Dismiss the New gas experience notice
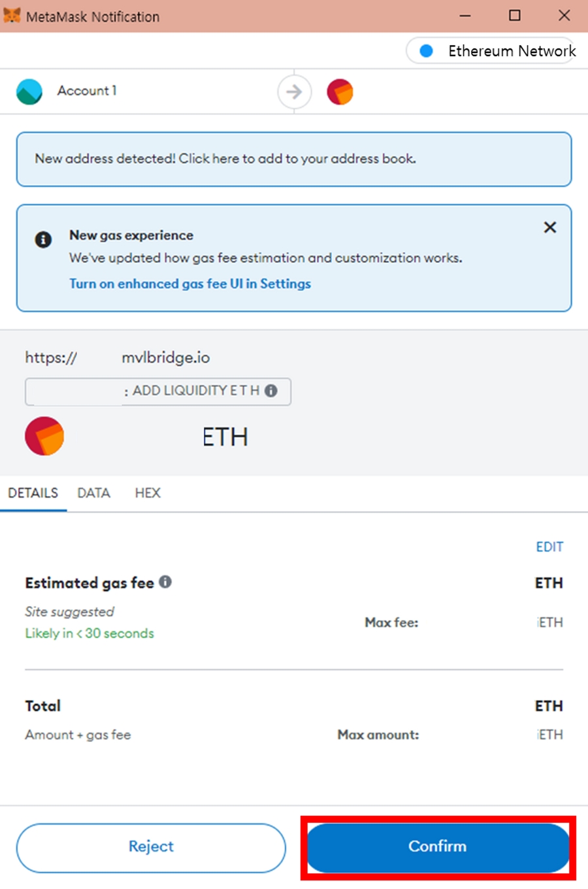This screenshot has height=889, width=588. coord(550,227)
